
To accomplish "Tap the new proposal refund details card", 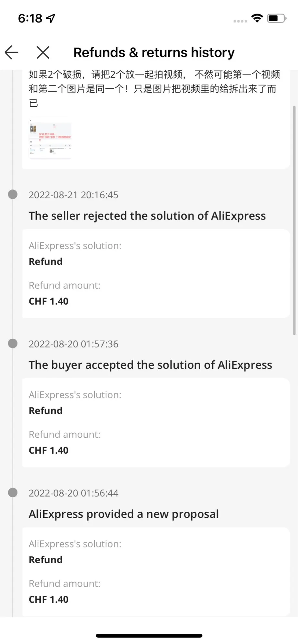I will pyautogui.click(x=156, y=572).
